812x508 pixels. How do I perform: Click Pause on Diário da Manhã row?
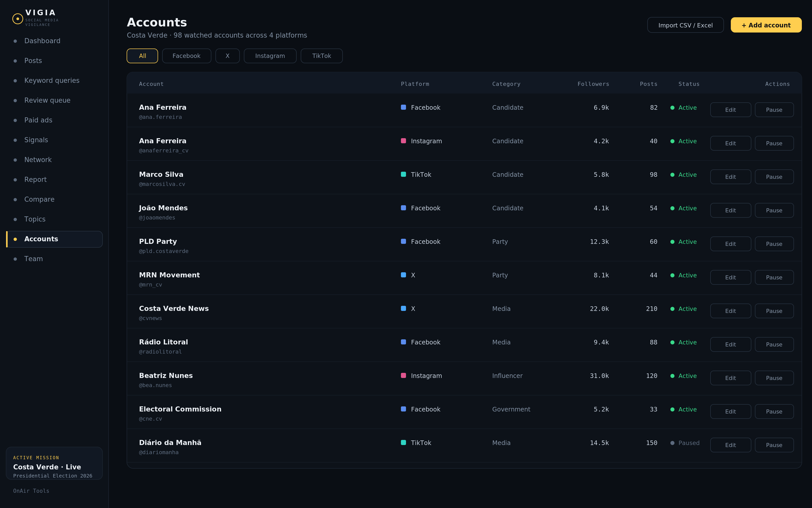click(774, 445)
